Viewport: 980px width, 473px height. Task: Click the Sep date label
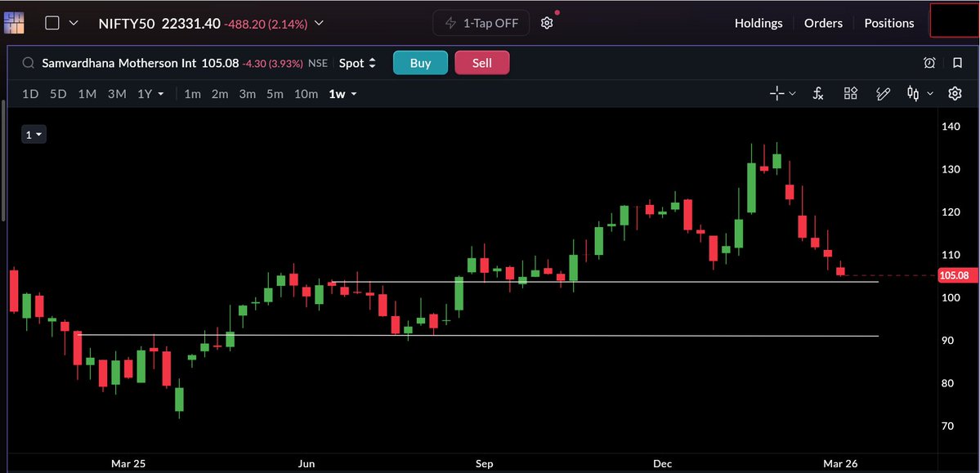pos(485,464)
